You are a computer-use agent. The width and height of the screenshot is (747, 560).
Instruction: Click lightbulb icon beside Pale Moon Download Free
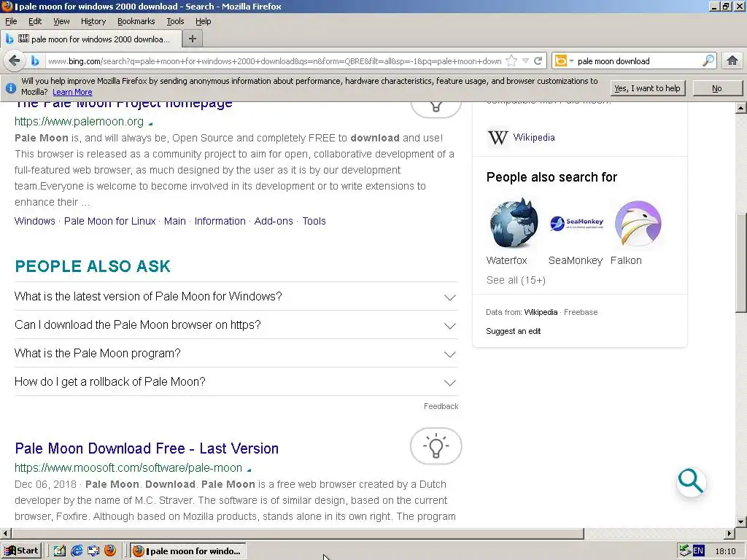[436, 446]
